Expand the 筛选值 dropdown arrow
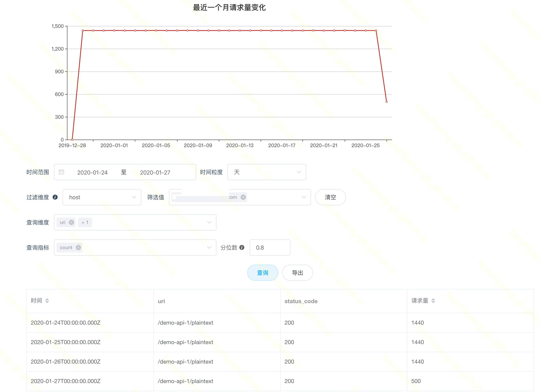Screen dimensions: 540x392 tap(303, 197)
